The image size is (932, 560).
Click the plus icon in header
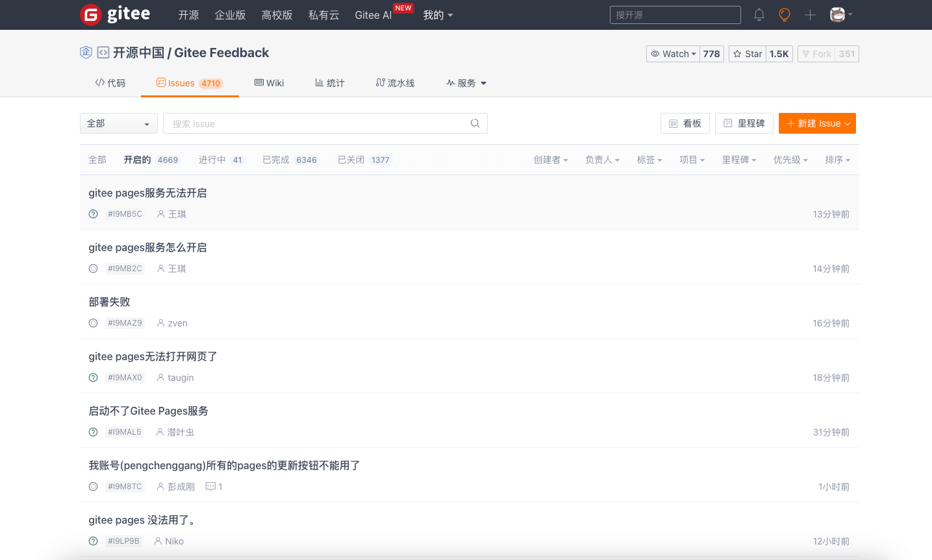click(810, 15)
